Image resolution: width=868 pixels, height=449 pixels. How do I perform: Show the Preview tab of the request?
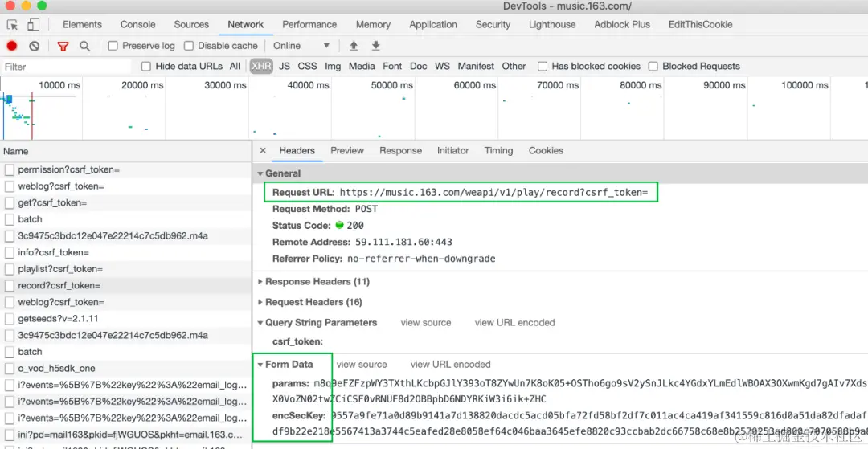[x=347, y=151]
